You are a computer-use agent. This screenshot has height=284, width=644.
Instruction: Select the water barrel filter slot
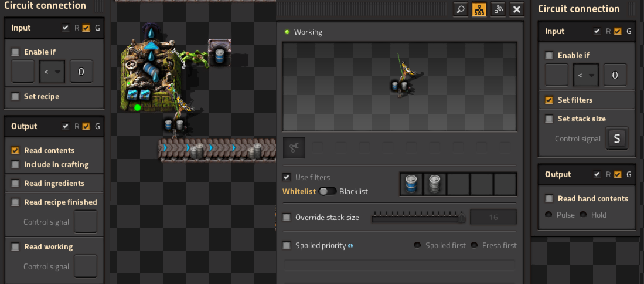click(x=411, y=184)
